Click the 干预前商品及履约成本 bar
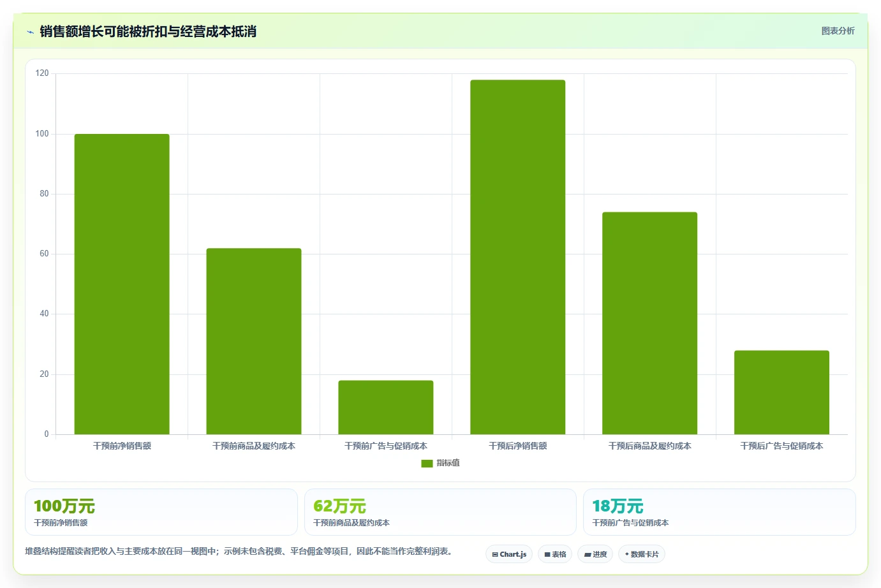The width and height of the screenshot is (881, 588). [x=254, y=342]
